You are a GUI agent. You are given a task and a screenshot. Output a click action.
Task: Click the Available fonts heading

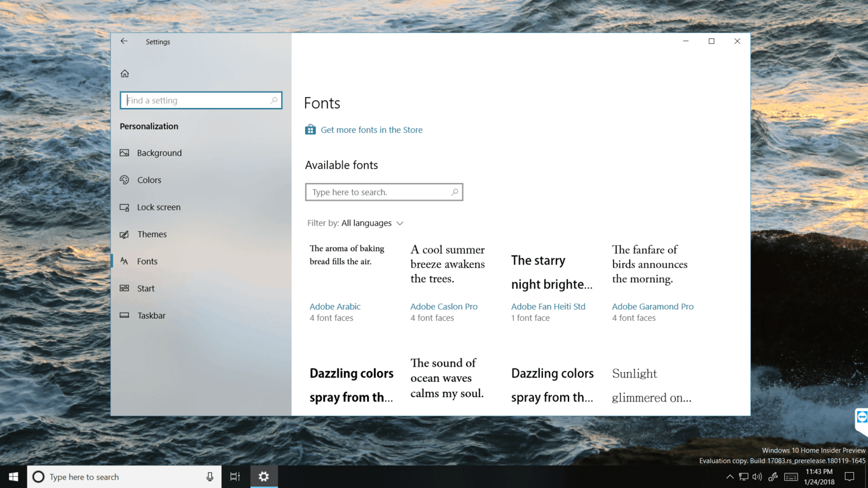[341, 165]
